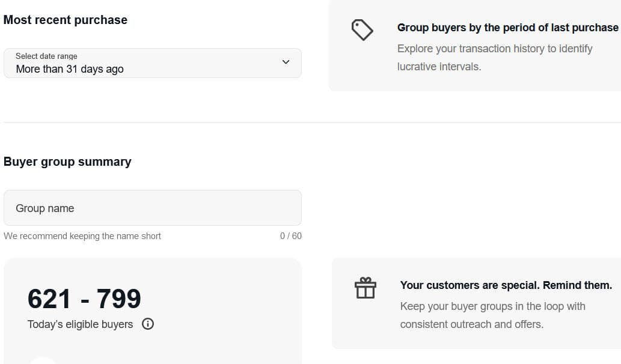
Task: Click the gift box icon
Action: pyautogui.click(x=365, y=288)
